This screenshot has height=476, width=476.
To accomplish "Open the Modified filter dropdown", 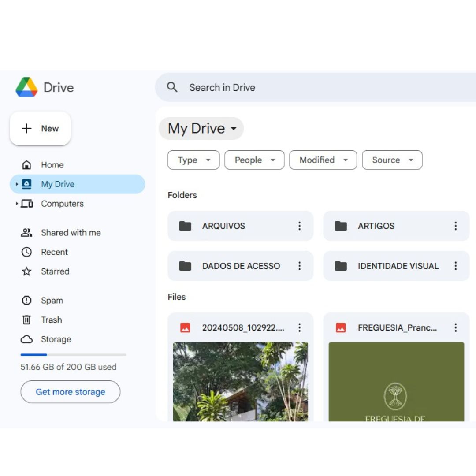I will (323, 160).
